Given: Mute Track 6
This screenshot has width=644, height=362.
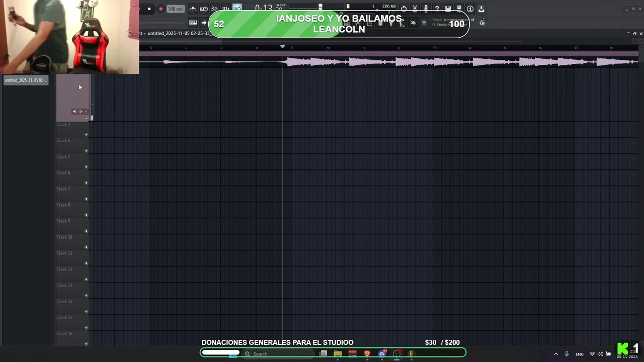Looking at the screenshot, I should click(x=86, y=183).
